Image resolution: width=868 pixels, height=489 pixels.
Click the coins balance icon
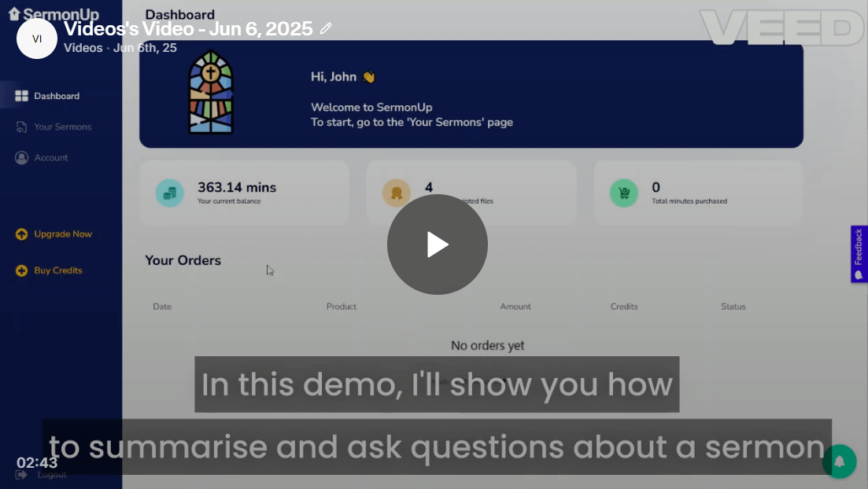169,193
